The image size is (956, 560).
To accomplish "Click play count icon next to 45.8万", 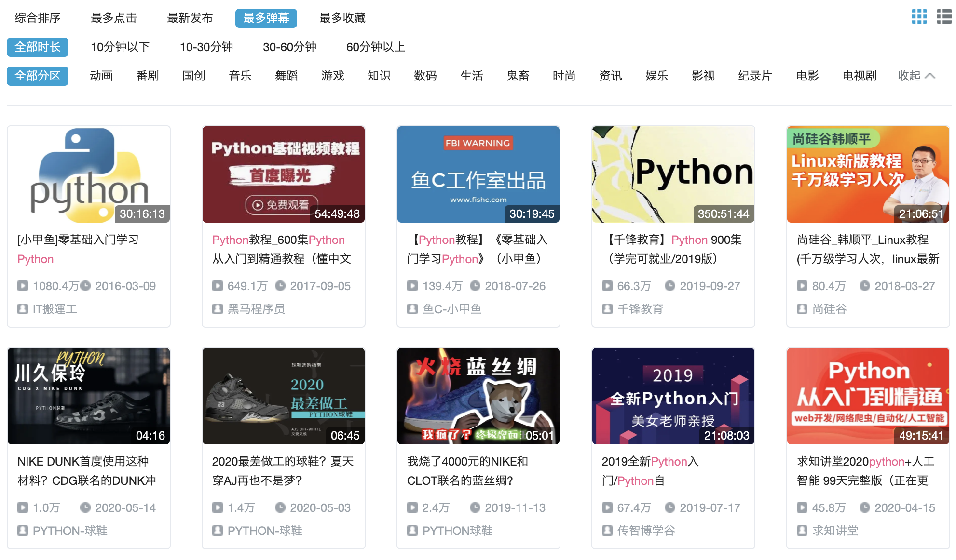I will point(802,507).
